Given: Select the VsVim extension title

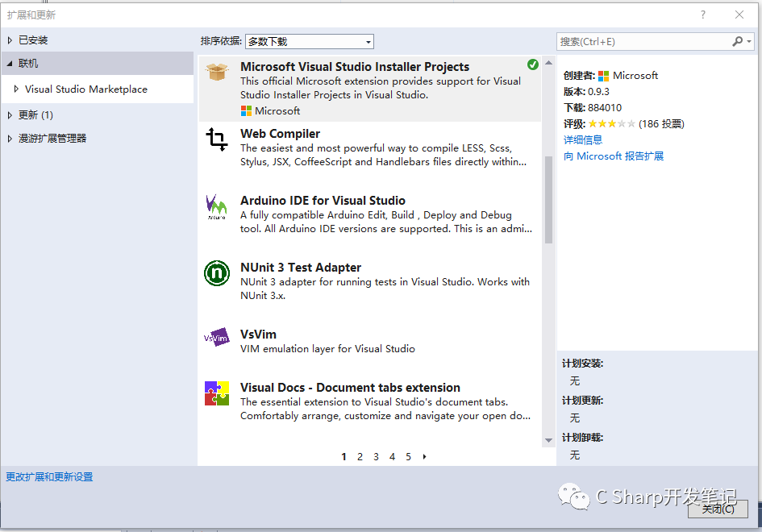Looking at the screenshot, I should click(258, 335).
